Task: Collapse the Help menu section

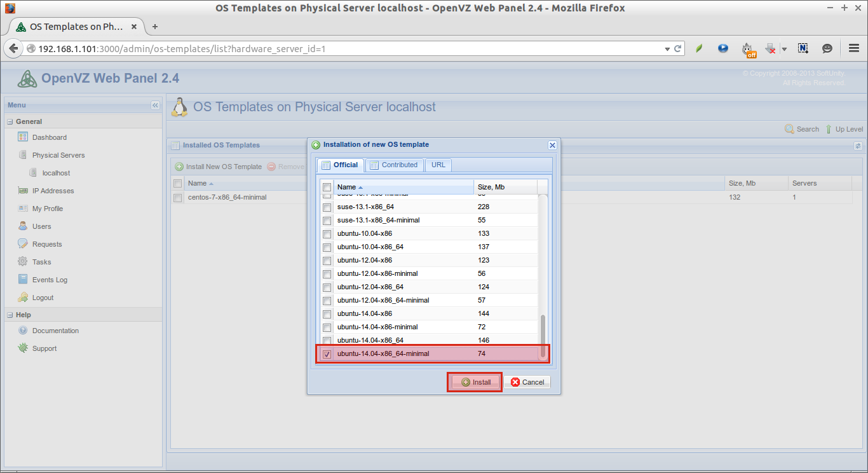Action: coord(10,315)
